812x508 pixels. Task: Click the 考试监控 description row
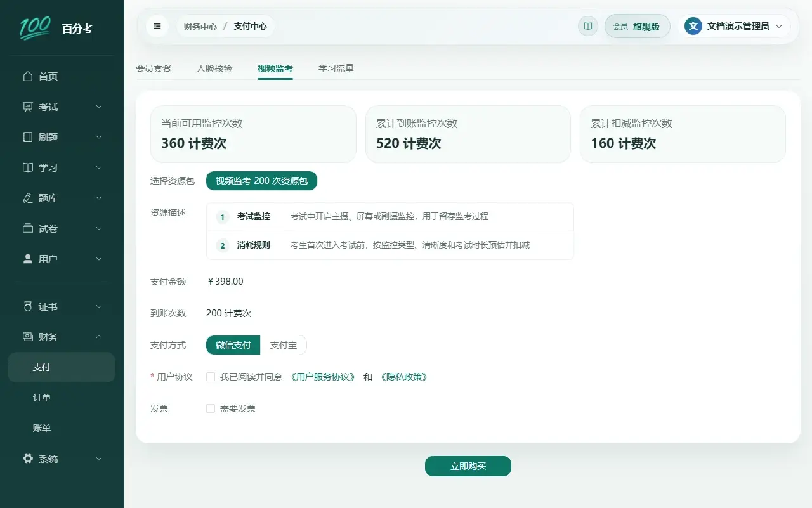click(x=390, y=217)
